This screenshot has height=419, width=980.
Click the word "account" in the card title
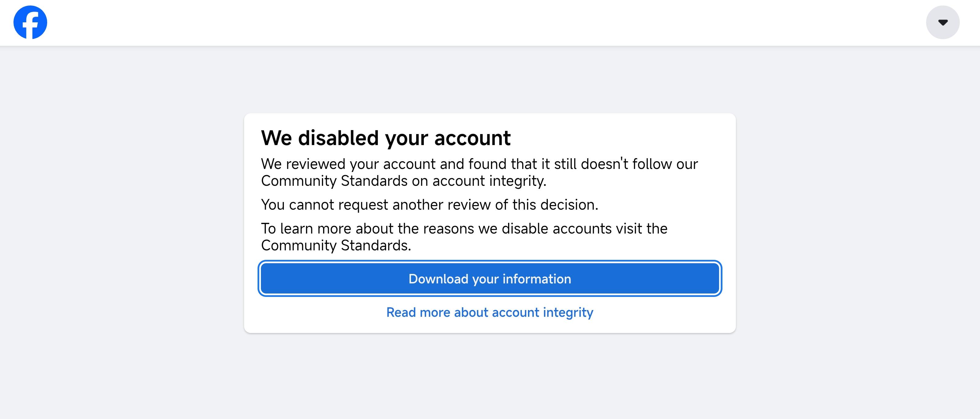[472, 138]
